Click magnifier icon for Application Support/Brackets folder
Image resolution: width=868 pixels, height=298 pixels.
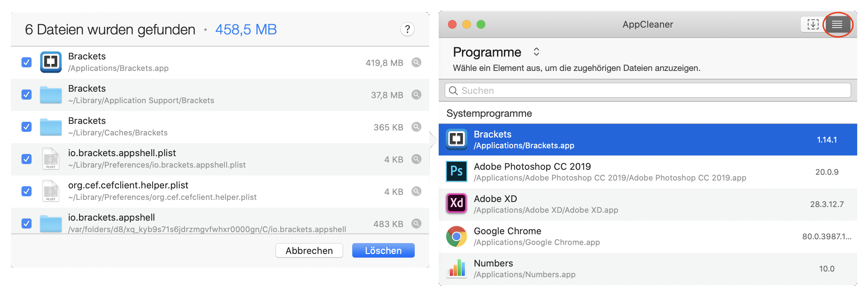tap(416, 95)
